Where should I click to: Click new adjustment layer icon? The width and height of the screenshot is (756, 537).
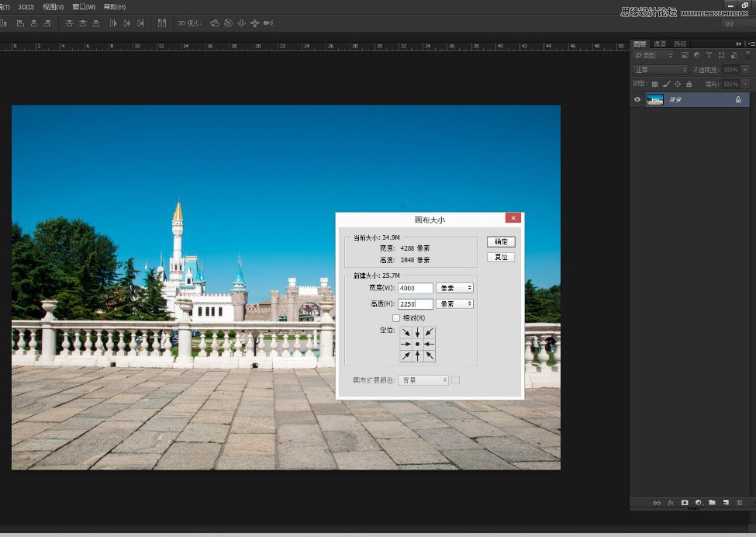[698, 502]
